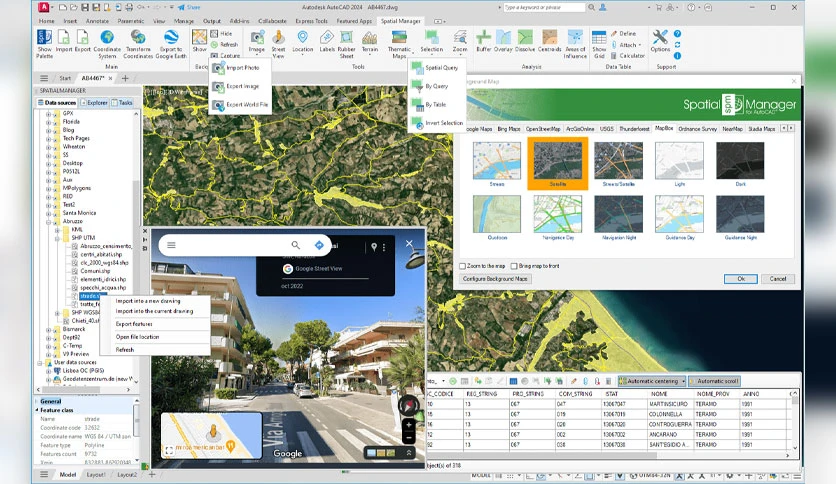836x484 pixels.
Task: Expand the Bismarck tree node
Action: pyautogui.click(x=49, y=329)
